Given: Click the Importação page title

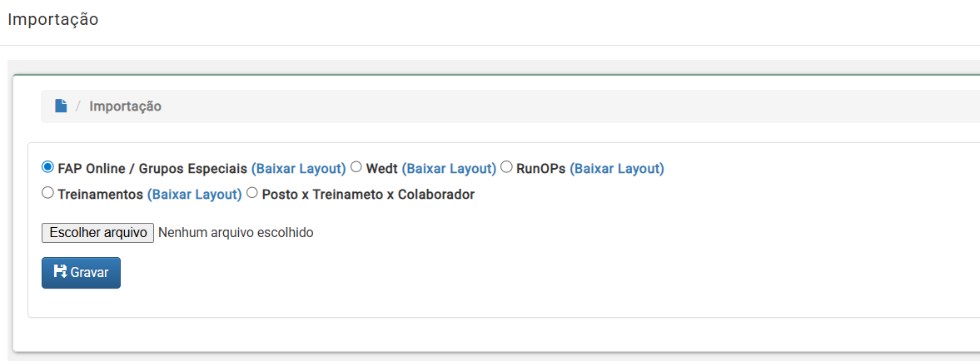Looking at the screenshot, I should coord(53,19).
